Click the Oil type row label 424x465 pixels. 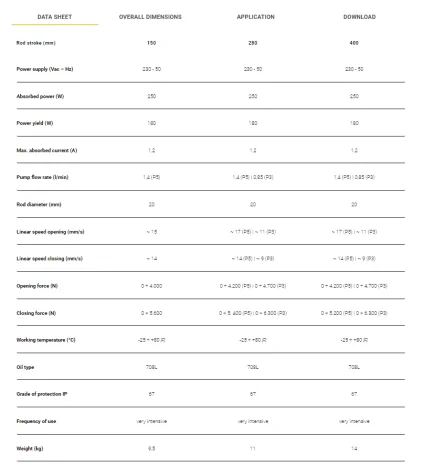pyautogui.click(x=25, y=367)
